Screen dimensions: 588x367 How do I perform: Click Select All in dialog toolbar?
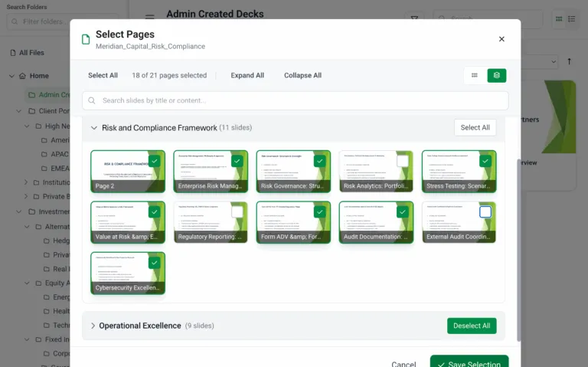(103, 75)
